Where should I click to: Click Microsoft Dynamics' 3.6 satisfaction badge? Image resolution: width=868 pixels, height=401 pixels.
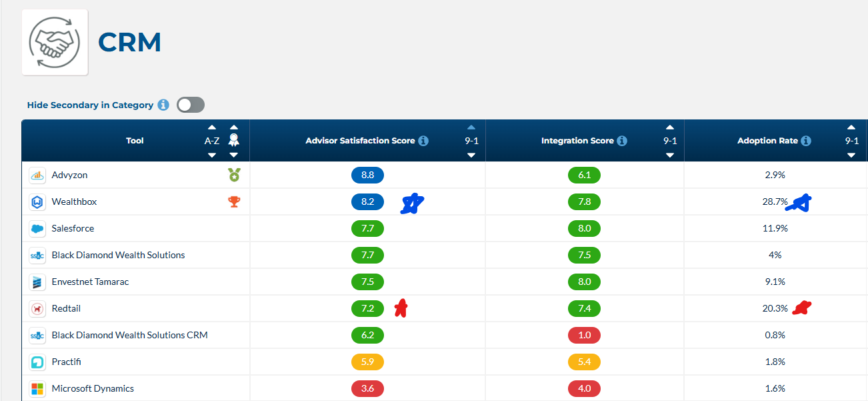(367, 388)
